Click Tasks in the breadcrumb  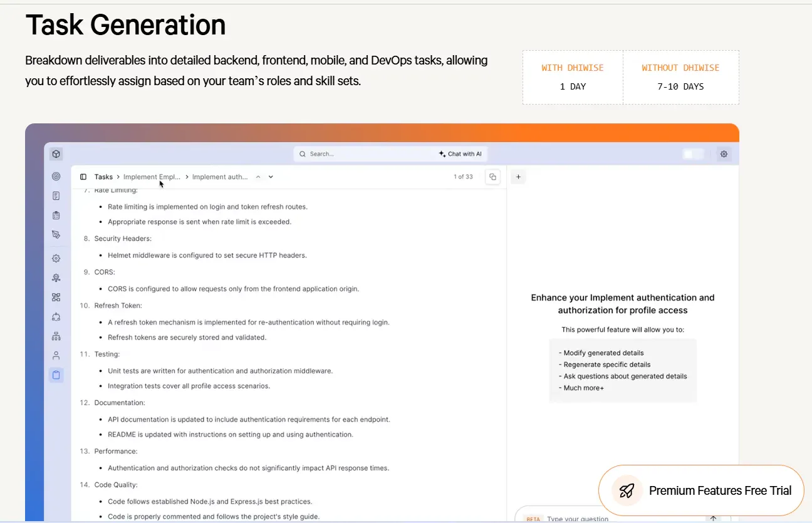(103, 177)
